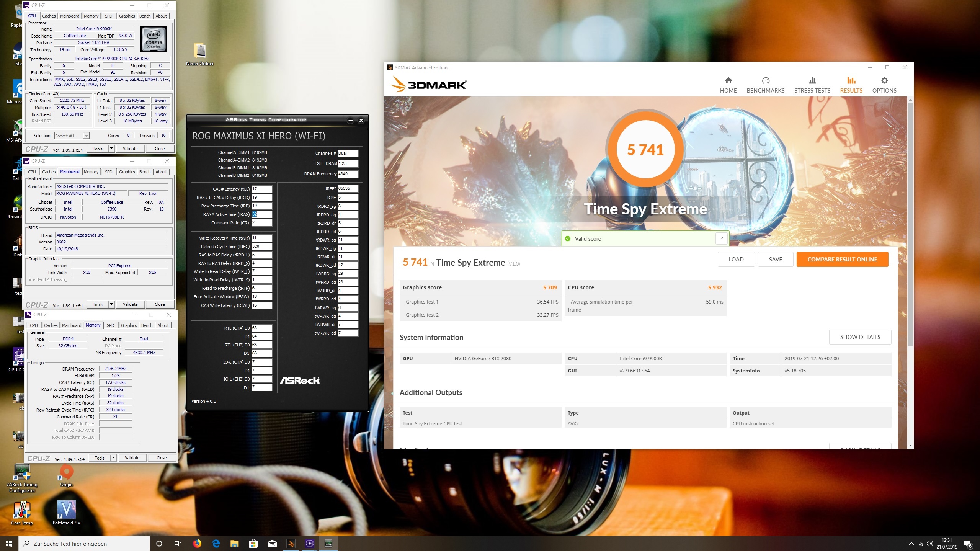Image resolution: width=980 pixels, height=552 pixels.
Task: Open Socket #1 selection dropdown
Action: (72, 136)
